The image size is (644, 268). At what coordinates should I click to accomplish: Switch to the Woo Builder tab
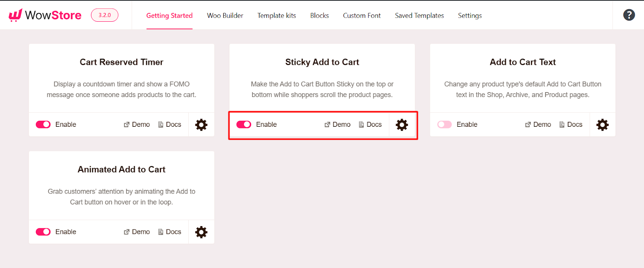tap(225, 15)
